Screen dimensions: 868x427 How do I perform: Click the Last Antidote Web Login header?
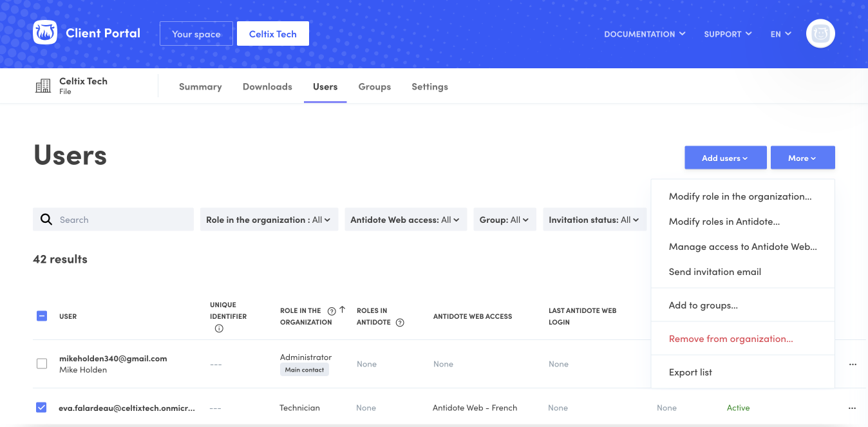point(583,316)
